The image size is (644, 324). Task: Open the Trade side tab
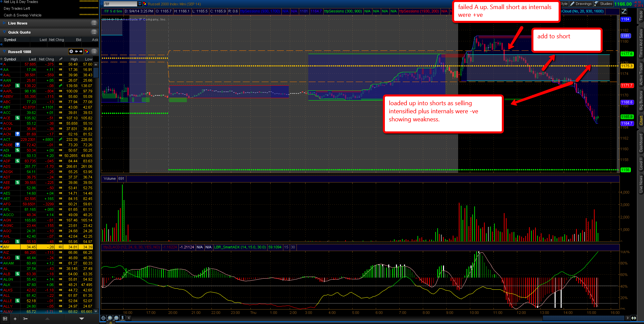point(641,16)
